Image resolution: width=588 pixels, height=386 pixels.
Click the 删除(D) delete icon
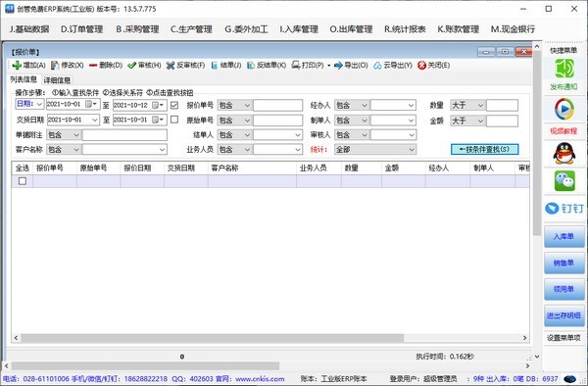pyautogui.click(x=93, y=66)
